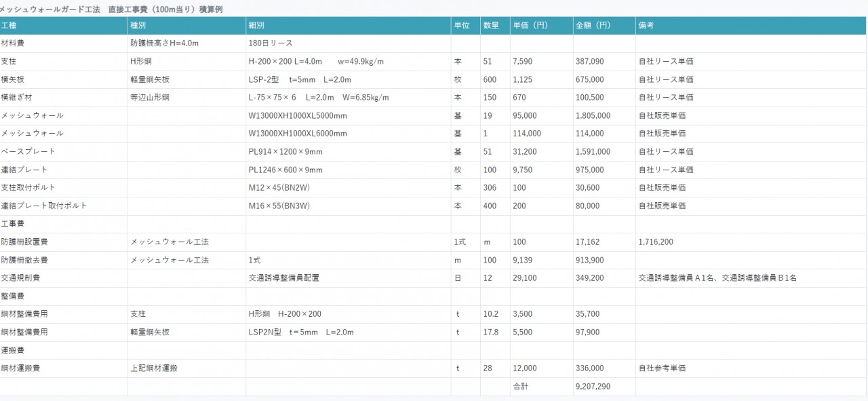Click the PL914×1200×9mm cell
Image resolution: width=868 pixels, height=401 pixels.
click(x=285, y=151)
